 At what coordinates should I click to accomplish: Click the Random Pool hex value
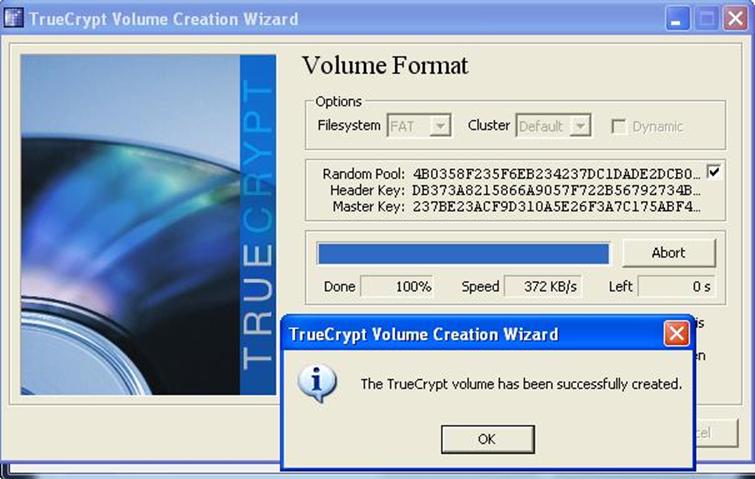point(555,174)
